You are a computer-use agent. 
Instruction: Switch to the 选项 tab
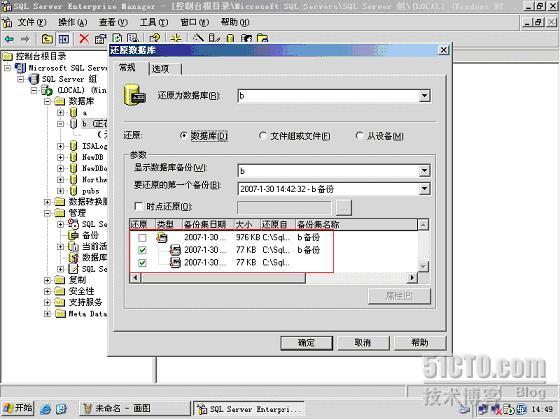tap(164, 69)
